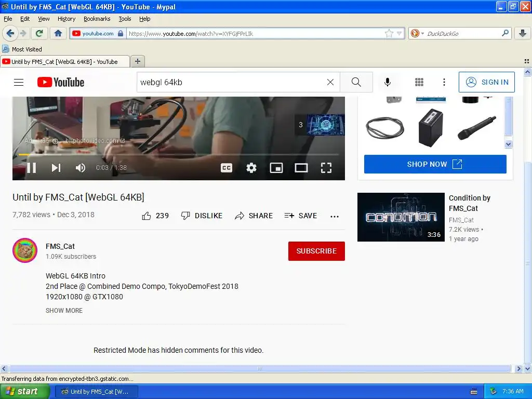This screenshot has width=532, height=399.
Task: Switch to miniplayer
Action: tap(276, 168)
